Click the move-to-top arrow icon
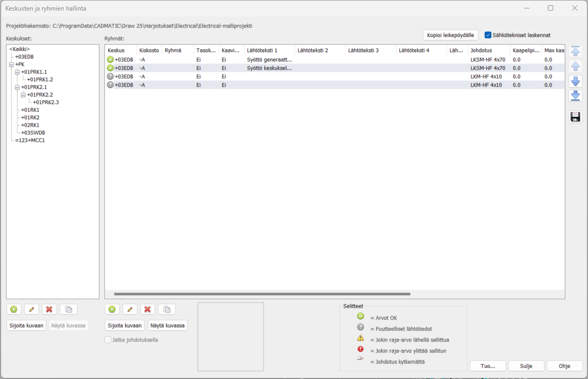Image resolution: width=588 pixels, height=379 pixels. tap(575, 51)
